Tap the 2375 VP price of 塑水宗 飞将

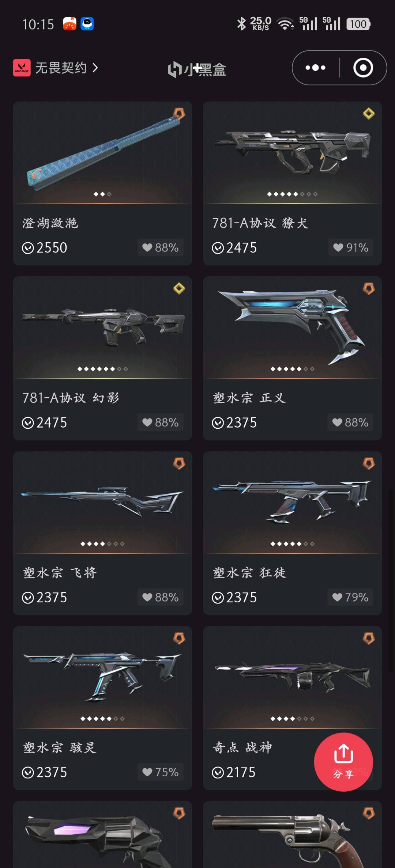[45, 598]
